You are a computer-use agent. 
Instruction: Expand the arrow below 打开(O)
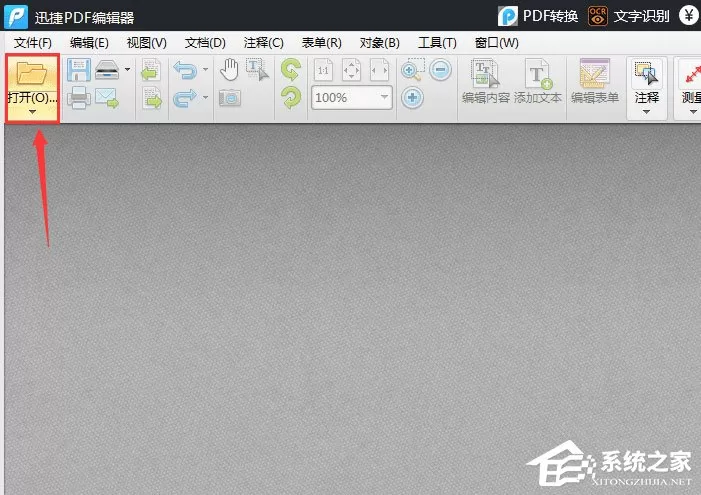coord(32,112)
